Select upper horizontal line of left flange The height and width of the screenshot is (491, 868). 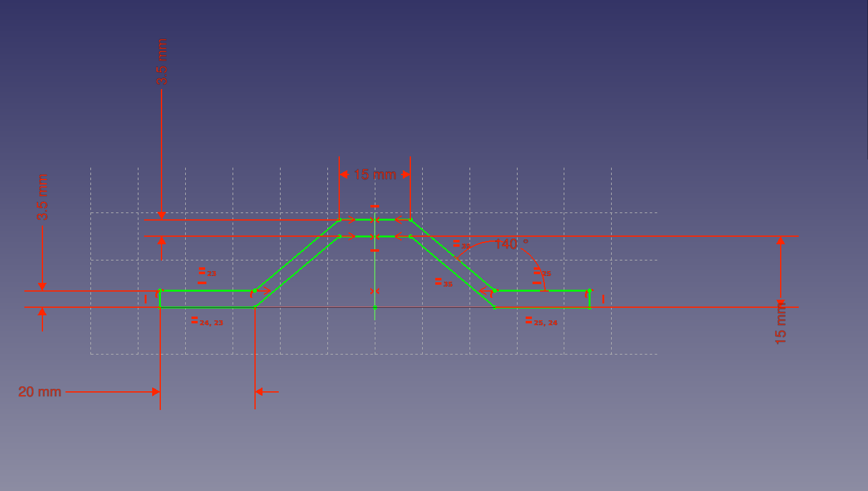coord(207,290)
